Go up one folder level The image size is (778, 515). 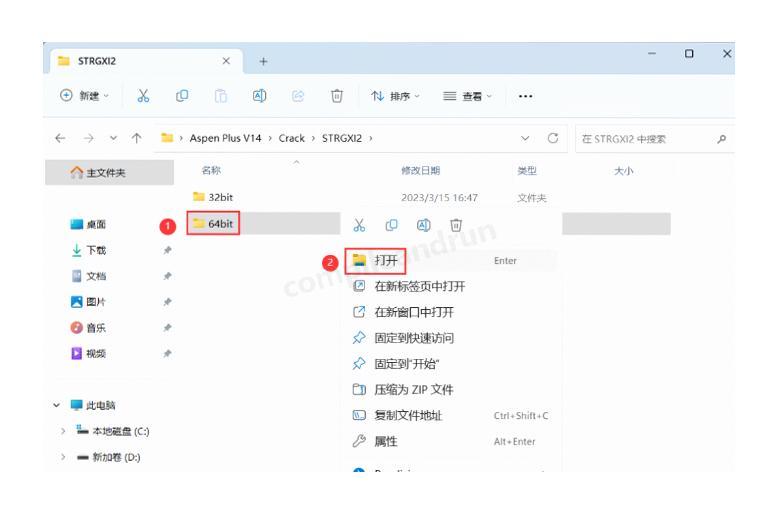coord(136,138)
